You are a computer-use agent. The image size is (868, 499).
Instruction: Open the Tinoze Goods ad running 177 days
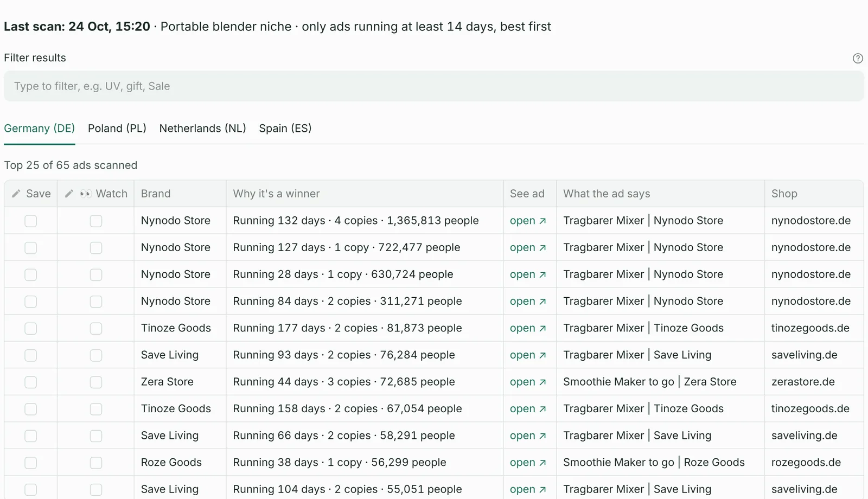pyautogui.click(x=528, y=328)
